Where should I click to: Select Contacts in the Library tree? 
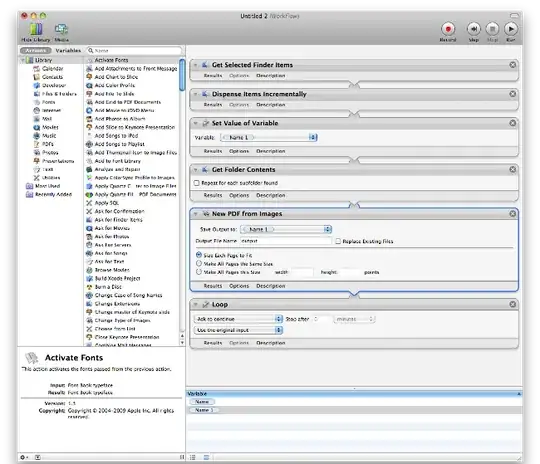click(52, 77)
